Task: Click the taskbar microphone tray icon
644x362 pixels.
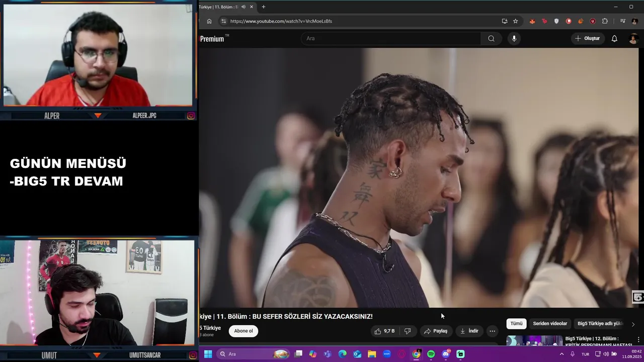Action: tap(573, 354)
